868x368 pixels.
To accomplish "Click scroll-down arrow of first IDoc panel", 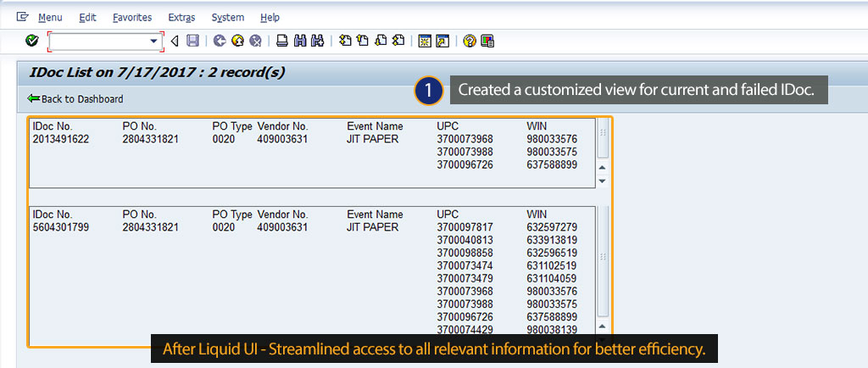I will [x=603, y=181].
